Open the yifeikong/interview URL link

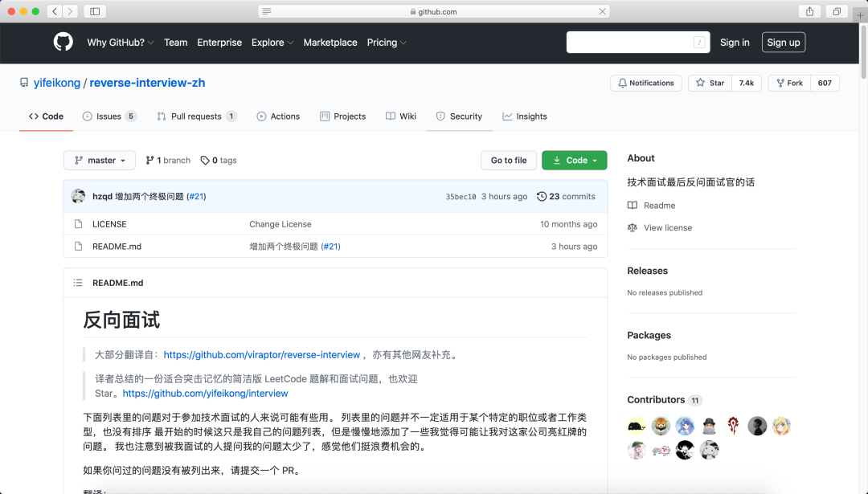(206, 394)
